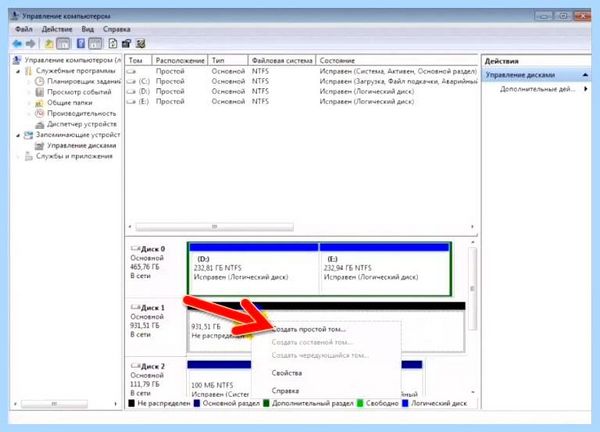Sort by the Том column header
This screenshot has width=600, height=432.
pos(139,60)
